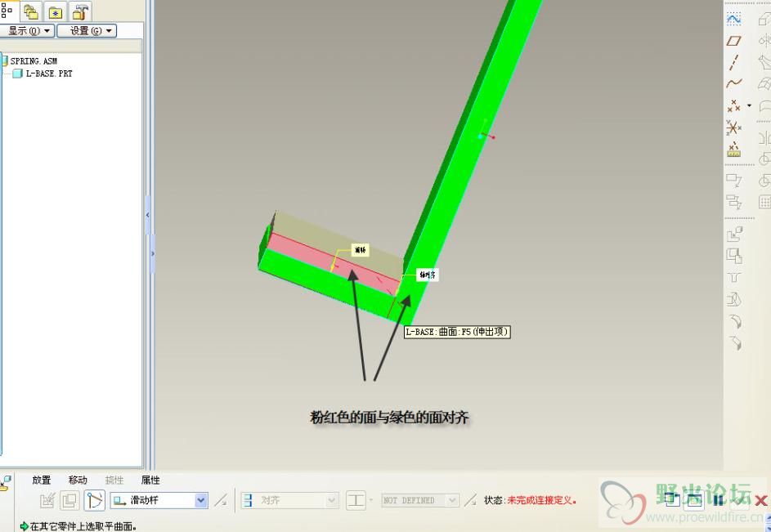This screenshot has height=532, width=771.
Task: Accept placement with the checkmark button
Action: tap(740, 500)
